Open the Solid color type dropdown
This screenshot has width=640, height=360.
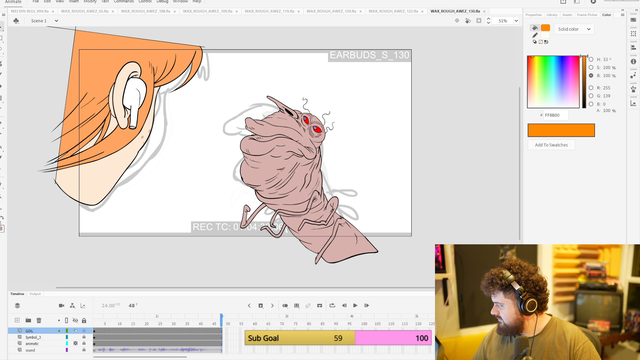tap(574, 29)
